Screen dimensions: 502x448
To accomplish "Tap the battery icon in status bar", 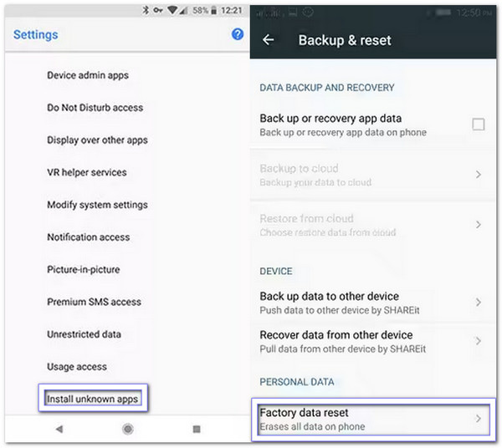I will click(x=213, y=11).
